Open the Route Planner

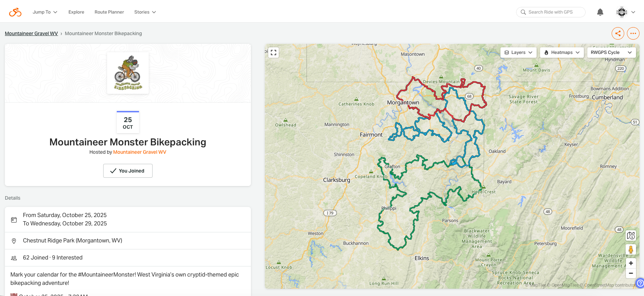click(x=109, y=12)
